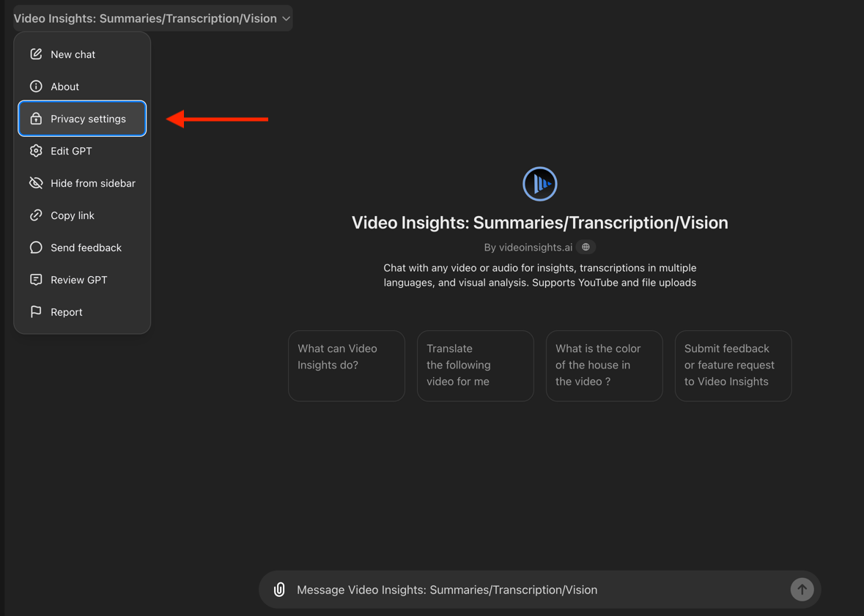
Task: Click 'Submit feedback or feature request' card
Action: point(734,365)
